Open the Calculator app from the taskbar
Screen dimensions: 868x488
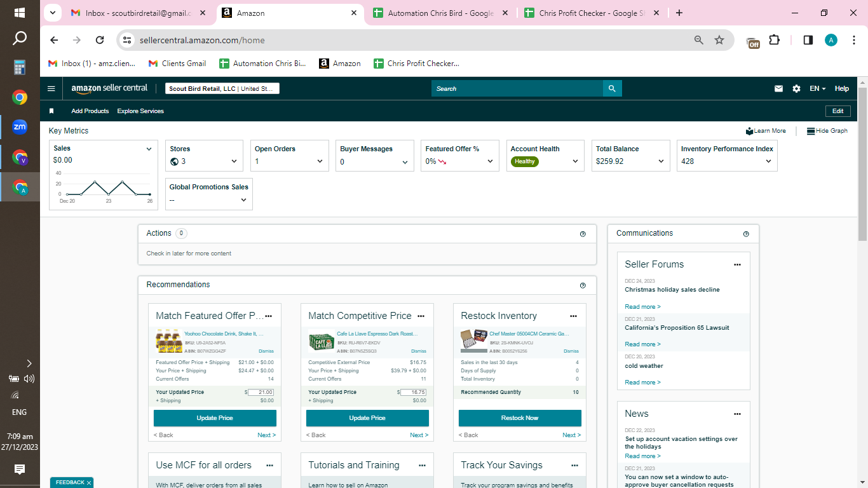[20, 67]
